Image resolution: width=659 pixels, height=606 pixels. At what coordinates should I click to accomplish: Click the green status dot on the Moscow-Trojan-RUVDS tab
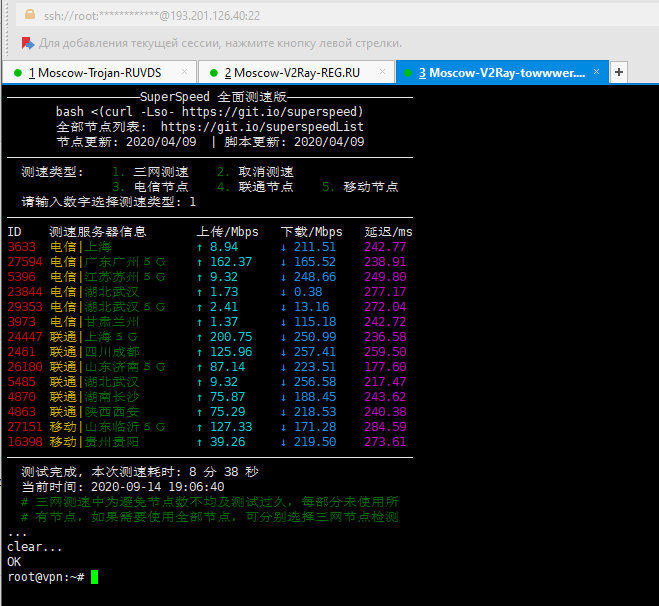click(17, 73)
